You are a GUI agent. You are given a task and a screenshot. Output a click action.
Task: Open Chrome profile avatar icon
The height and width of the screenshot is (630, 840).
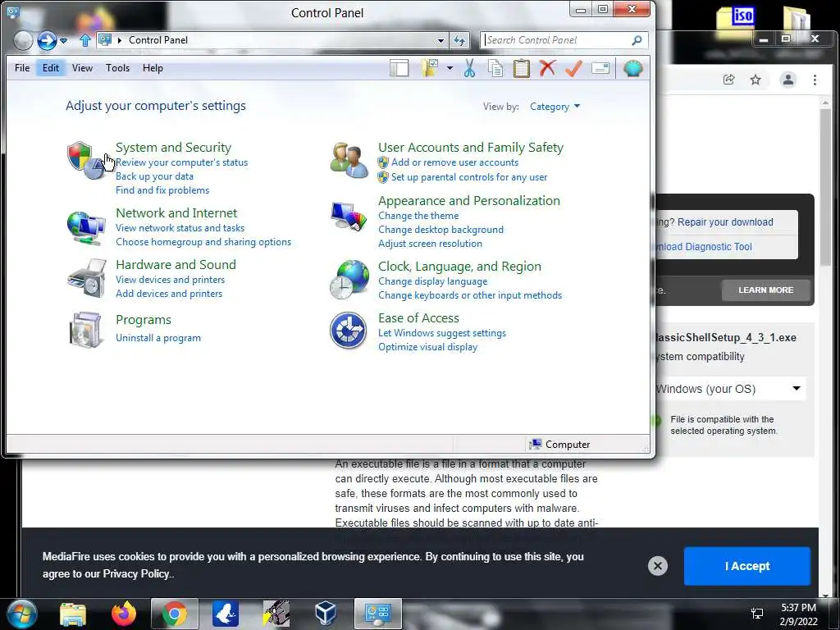(788, 80)
